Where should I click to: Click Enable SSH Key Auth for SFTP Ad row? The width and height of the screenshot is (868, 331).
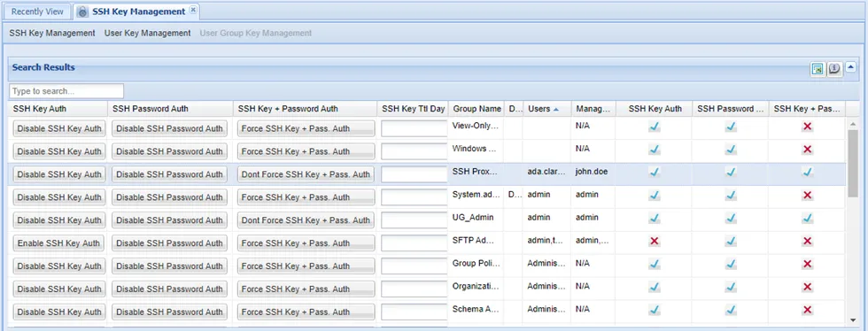point(59,243)
